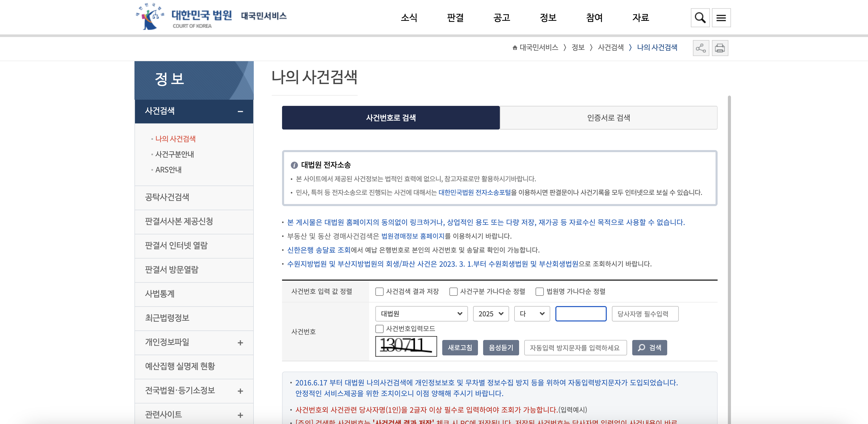Open 공탁사건검색 sidebar item
868x424 pixels.
click(x=194, y=197)
